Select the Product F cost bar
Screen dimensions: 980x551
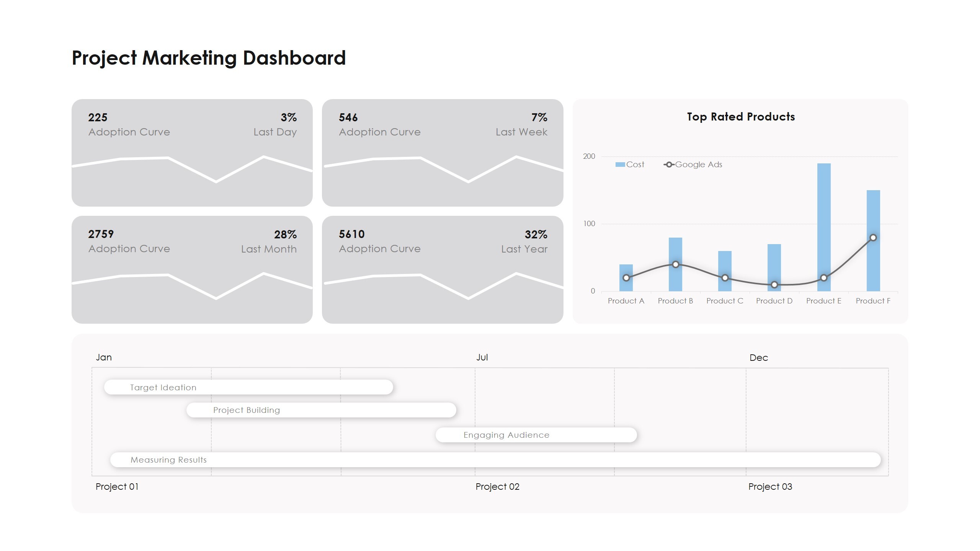coord(873,241)
